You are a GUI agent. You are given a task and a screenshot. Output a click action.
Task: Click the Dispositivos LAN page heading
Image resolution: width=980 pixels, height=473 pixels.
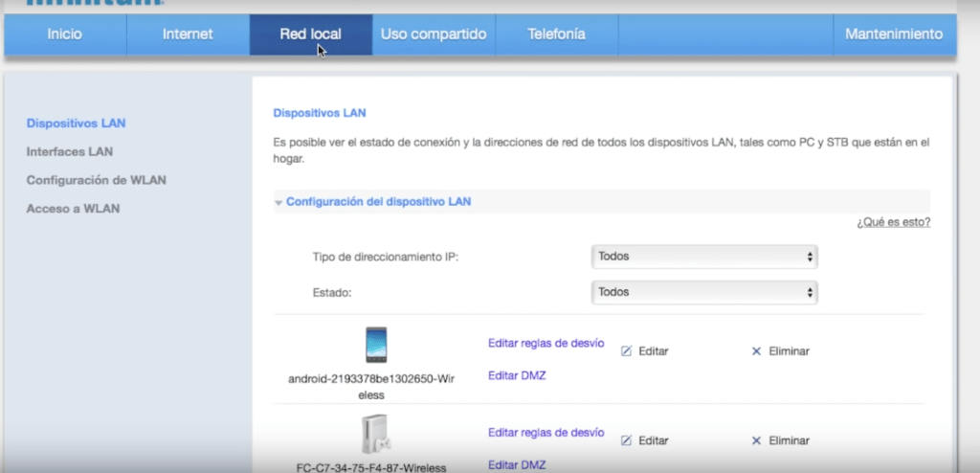[x=320, y=113]
